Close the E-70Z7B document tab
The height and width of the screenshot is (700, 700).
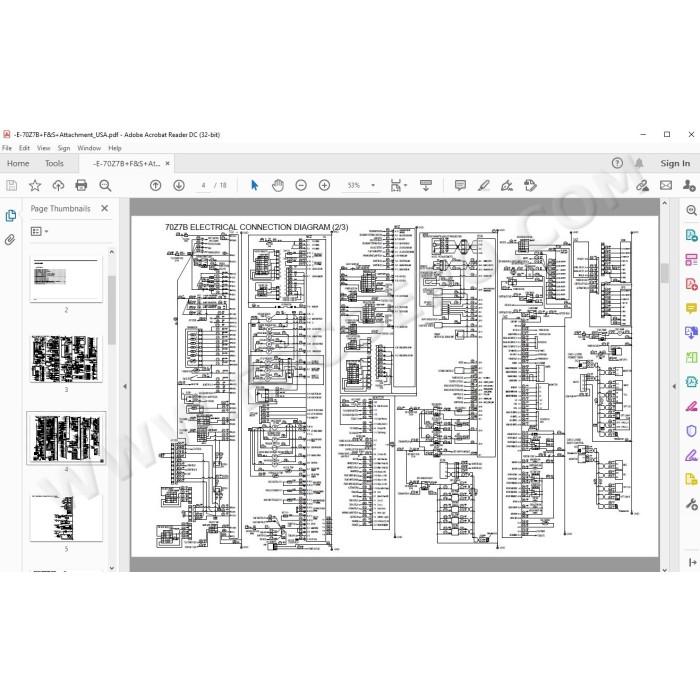click(167, 163)
